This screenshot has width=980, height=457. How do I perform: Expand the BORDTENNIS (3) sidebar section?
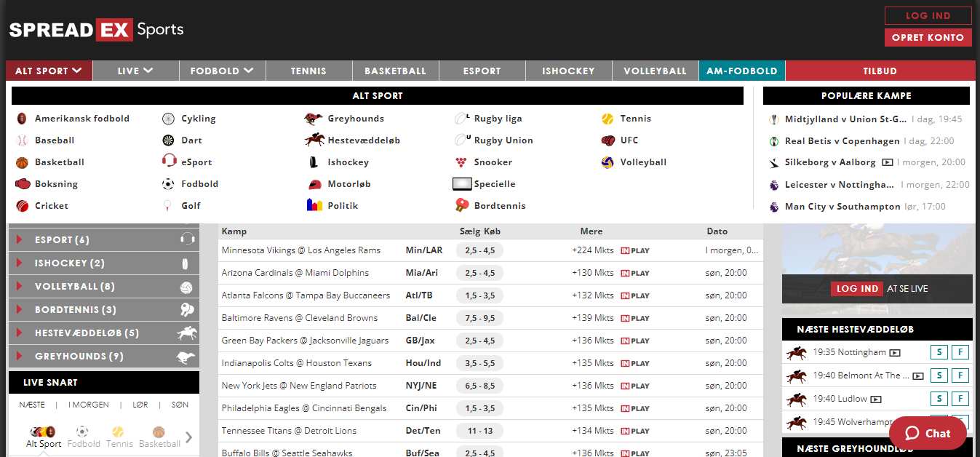pyautogui.click(x=103, y=309)
